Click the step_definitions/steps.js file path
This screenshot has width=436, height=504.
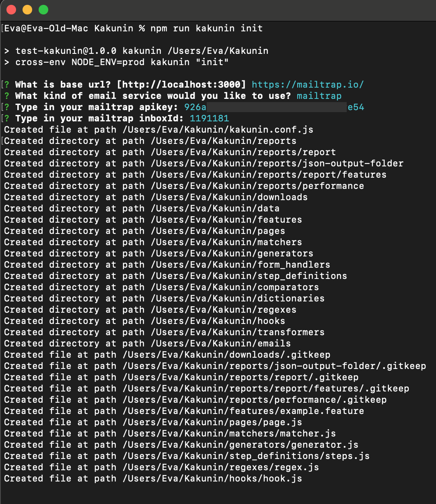pos(246,456)
